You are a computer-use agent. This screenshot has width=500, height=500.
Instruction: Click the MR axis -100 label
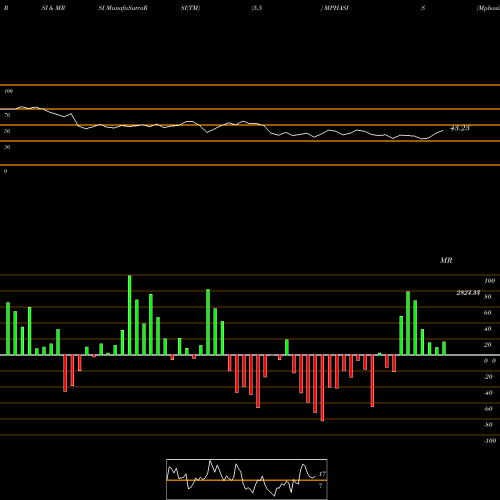pos(490,441)
